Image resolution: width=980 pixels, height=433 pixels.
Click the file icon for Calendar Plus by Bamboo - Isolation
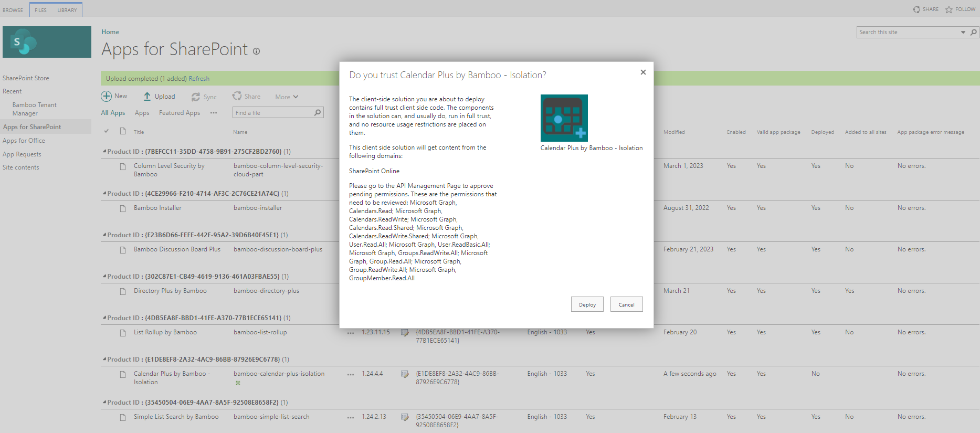(123, 375)
